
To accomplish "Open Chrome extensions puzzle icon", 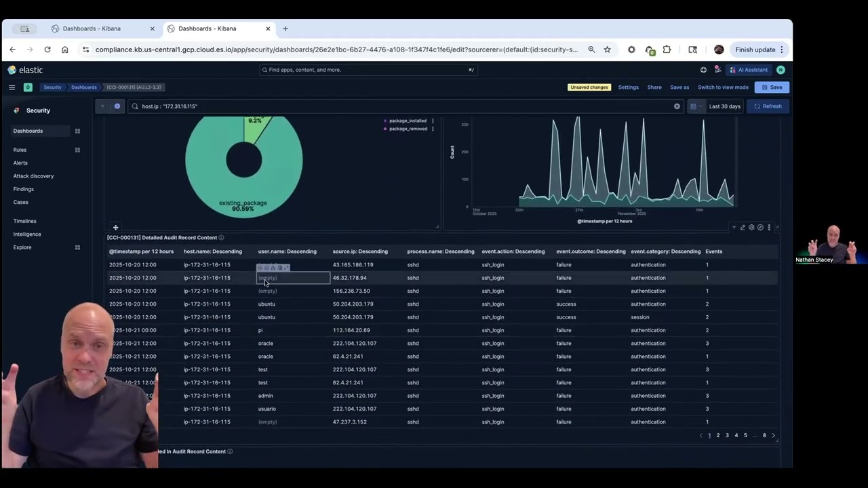I will coord(667,49).
